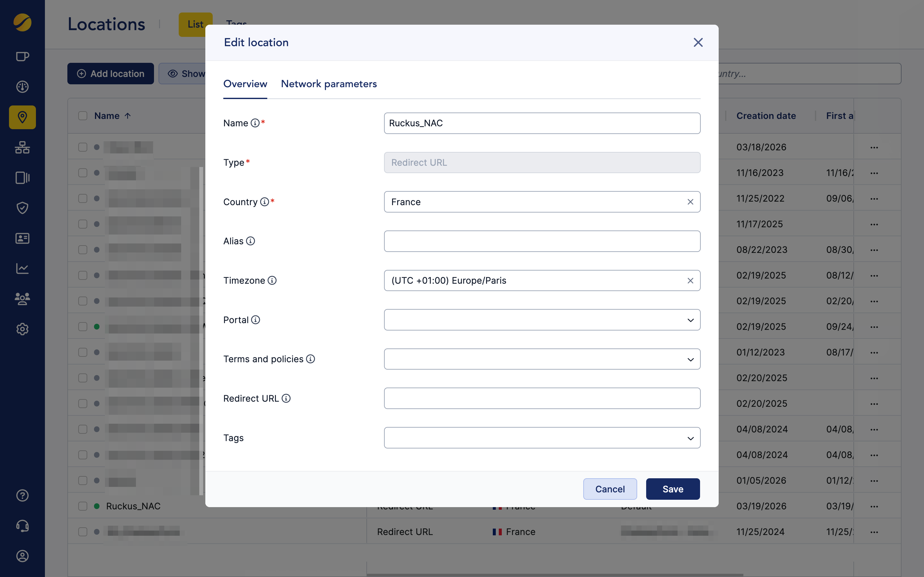Click the info icon beside Timezone
This screenshot has width=924, height=577.
pos(272,280)
